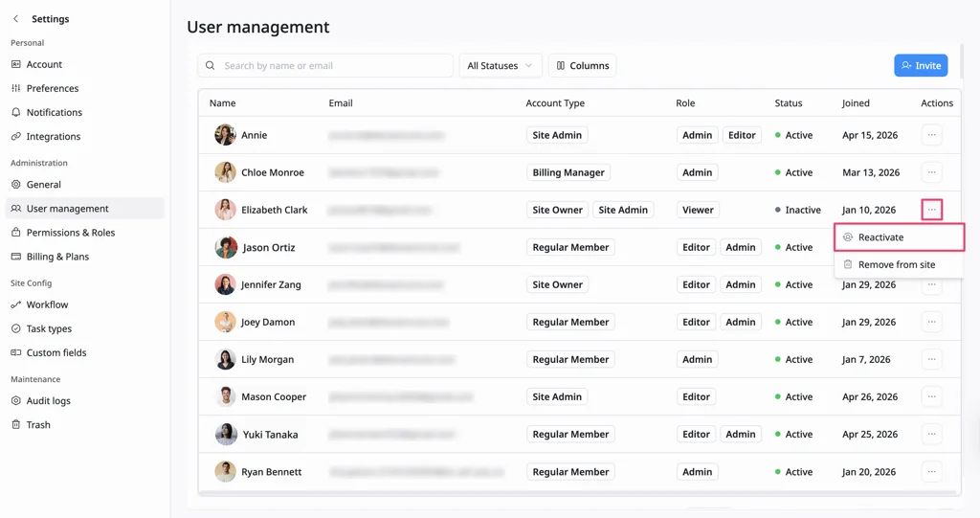Click Site Admin tag in Mason Cooper's row
Viewport: 980px width, 518px height.
557,396
